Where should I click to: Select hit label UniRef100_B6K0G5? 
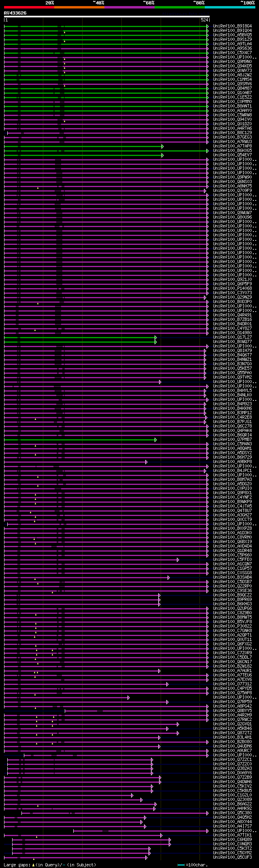tap(232, 150)
